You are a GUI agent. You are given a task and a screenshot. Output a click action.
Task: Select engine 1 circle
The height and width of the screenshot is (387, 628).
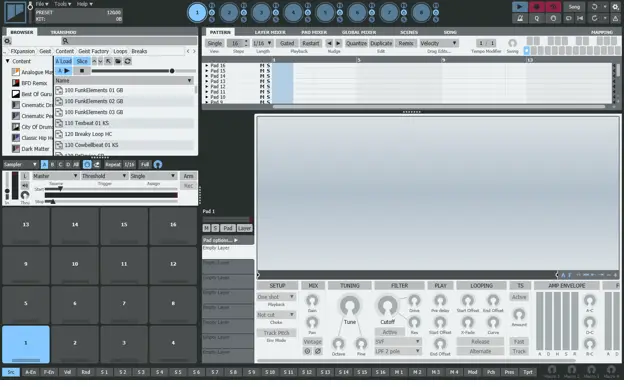click(x=197, y=13)
